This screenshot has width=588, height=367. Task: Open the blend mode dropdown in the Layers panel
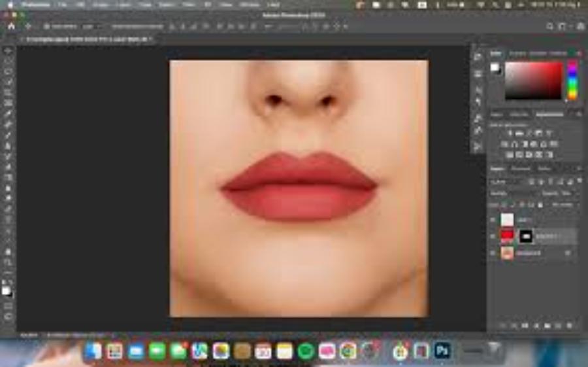click(x=512, y=193)
